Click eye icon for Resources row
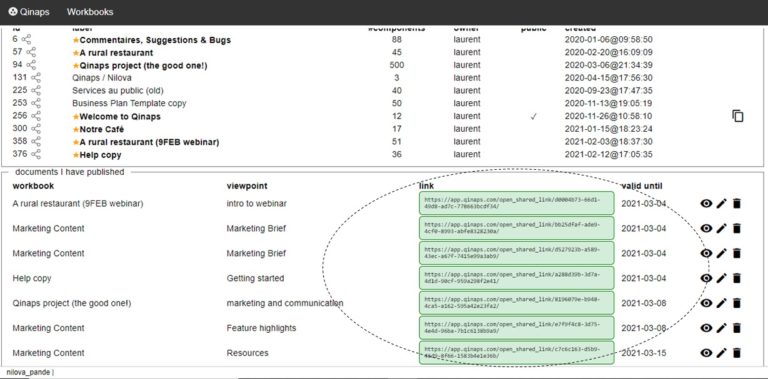This screenshot has height=379, width=768. click(706, 353)
